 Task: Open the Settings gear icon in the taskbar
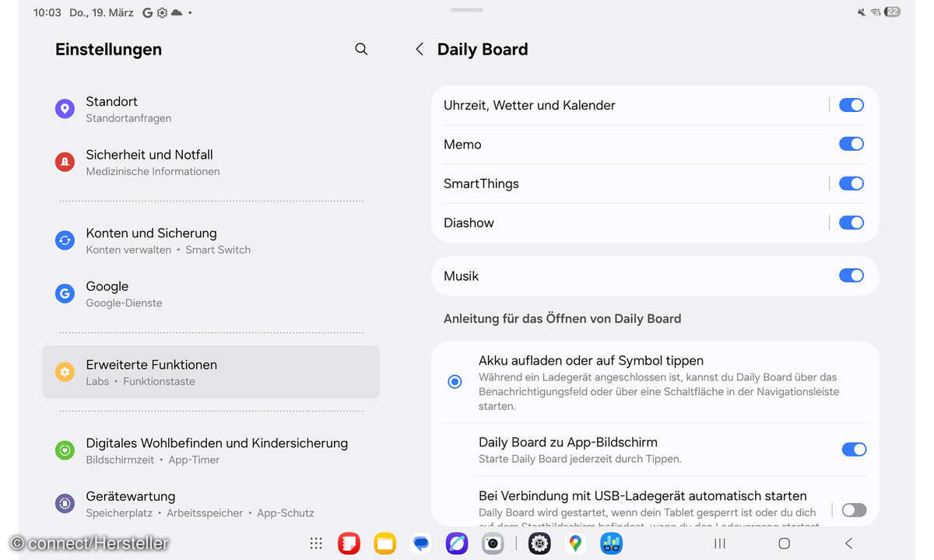tap(539, 543)
